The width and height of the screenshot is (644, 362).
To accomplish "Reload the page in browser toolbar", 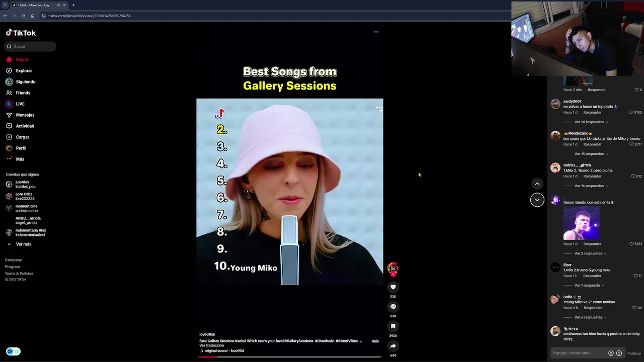I will [23, 16].
